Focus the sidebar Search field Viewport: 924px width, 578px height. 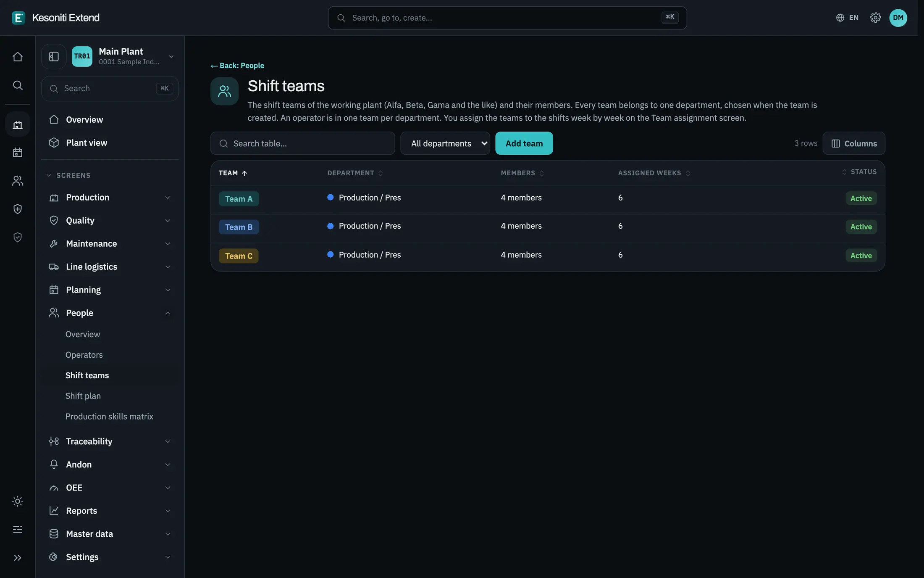tap(110, 88)
